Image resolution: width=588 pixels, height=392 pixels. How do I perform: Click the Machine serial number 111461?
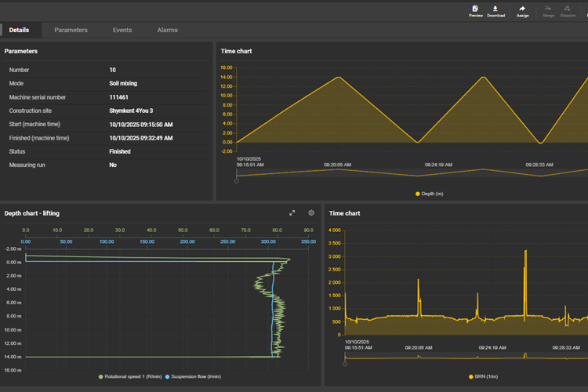click(x=120, y=96)
